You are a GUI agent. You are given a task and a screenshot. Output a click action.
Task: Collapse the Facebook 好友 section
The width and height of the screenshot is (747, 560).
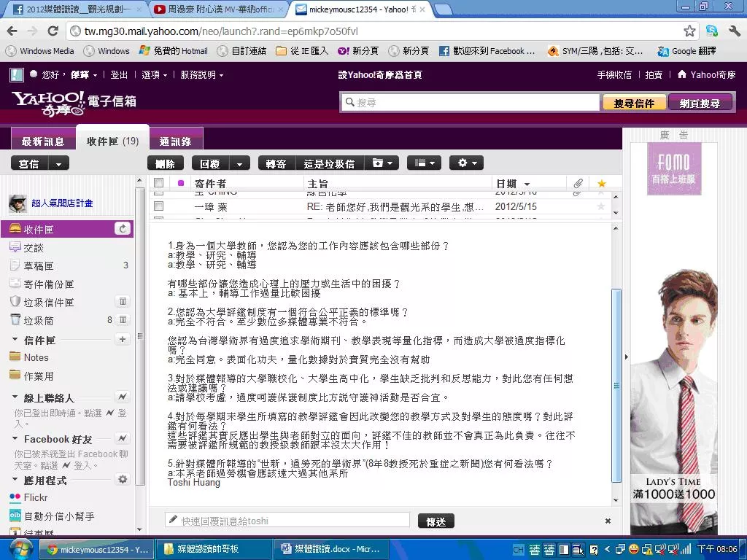(x=15, y=438)
